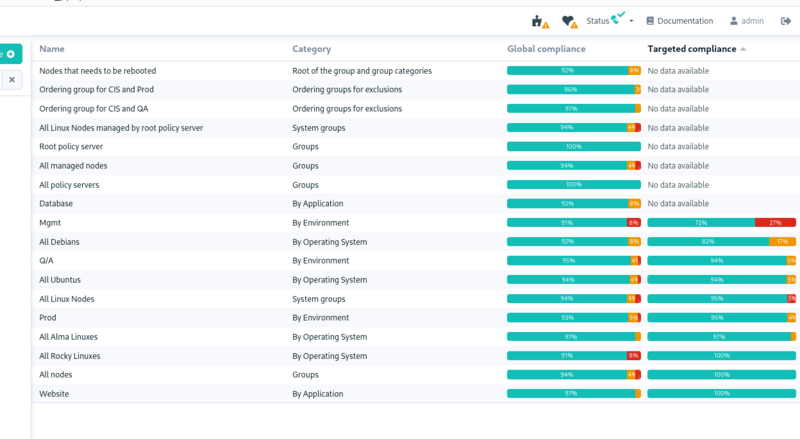Sort table by Global compliance column
The height and width of the screenshot is (439, 800).
[x=546, y=49]
